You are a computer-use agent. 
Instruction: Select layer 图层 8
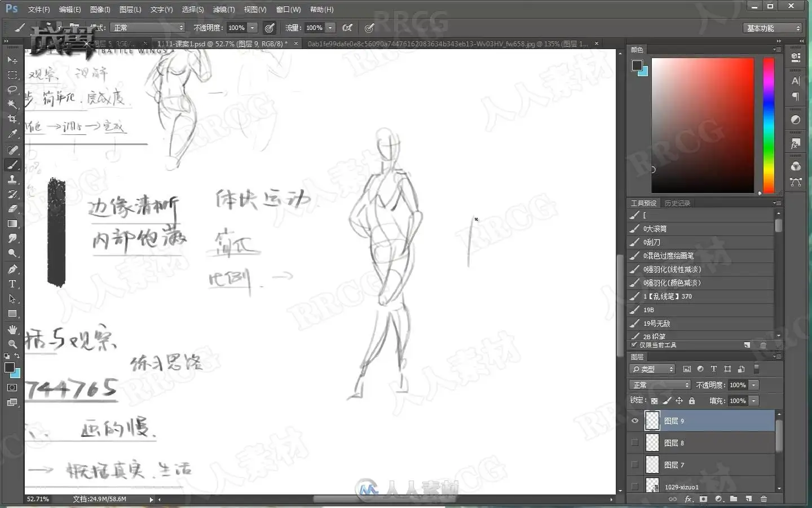(701, 443)
